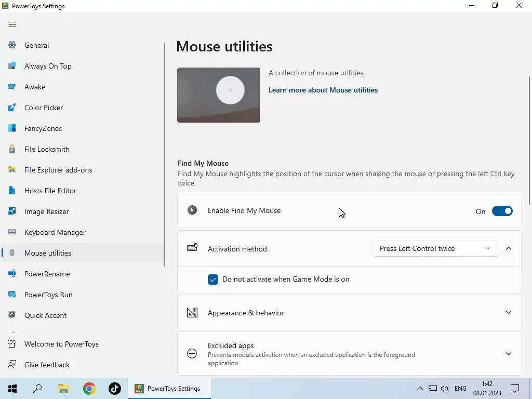Open the hamburger navigation menu
This screenshot has height=399, width=532.
(12, 24)
